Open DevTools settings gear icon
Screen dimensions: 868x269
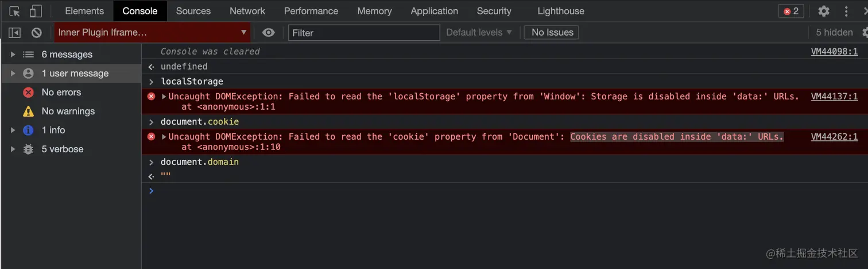point(824,11)
